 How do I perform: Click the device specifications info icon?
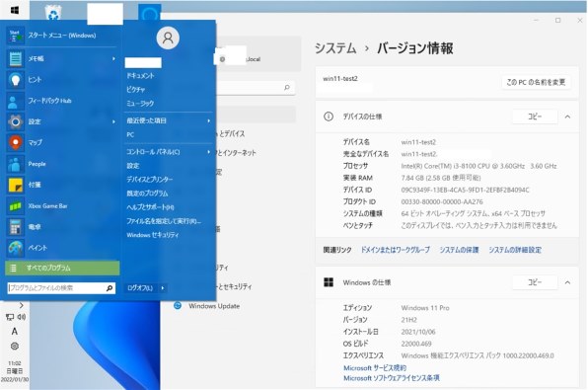[x=329, y=117]
